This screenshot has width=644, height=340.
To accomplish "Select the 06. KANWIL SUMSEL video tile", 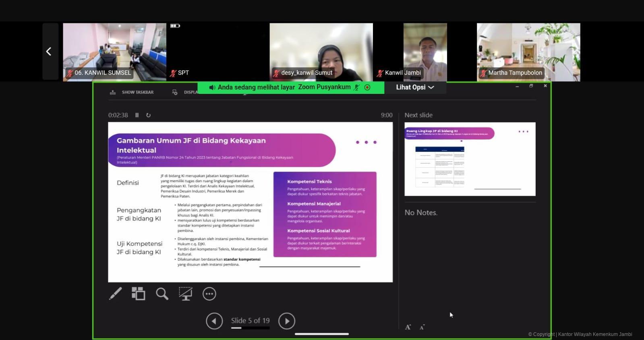I will pyautogui.click(x=114, y=52).
